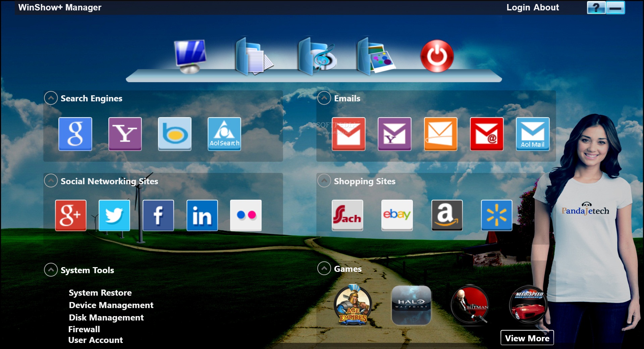Image resolution: width=644 pixels, height=349 pixels.
Task: Open Device Management tool
Action: pos(111,305)
